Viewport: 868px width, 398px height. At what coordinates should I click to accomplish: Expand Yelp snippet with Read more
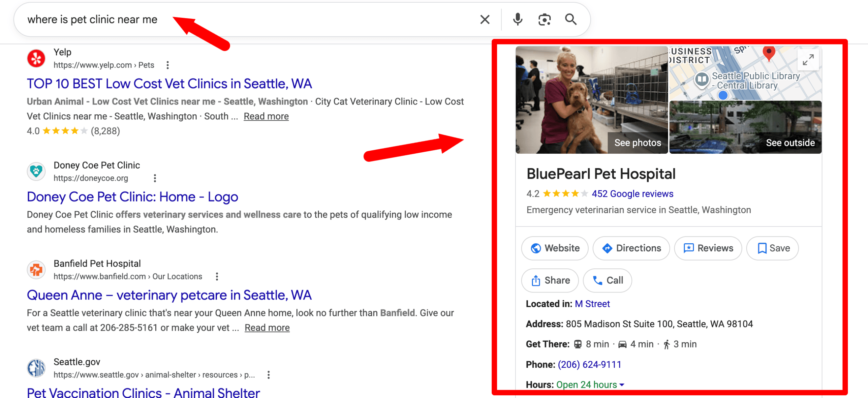(266, 116)
